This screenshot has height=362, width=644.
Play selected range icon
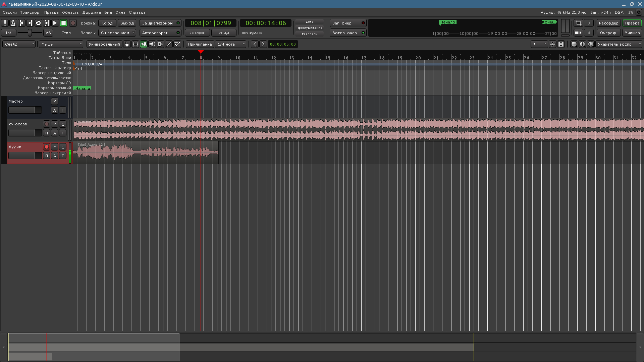click(x=47, y=23)
